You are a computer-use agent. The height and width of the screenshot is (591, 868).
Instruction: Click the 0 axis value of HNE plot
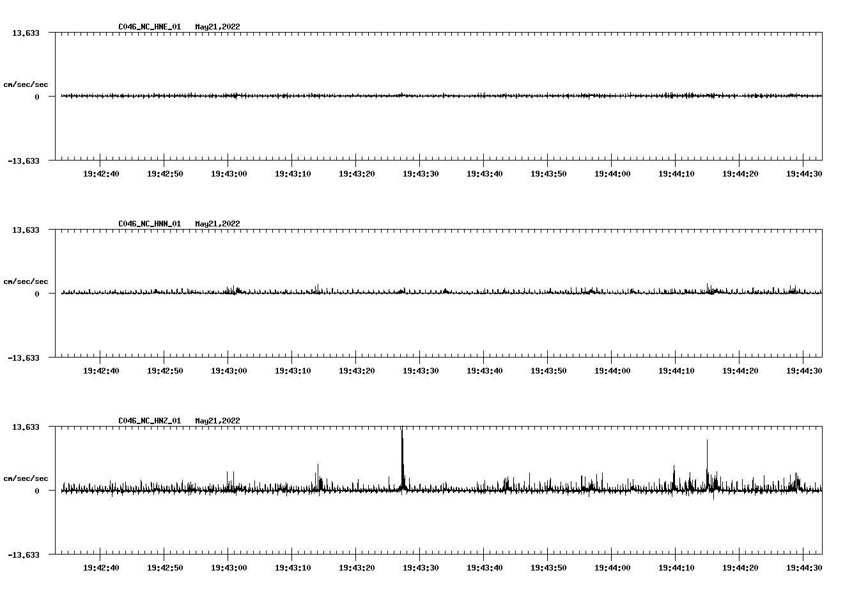[37, 97]
